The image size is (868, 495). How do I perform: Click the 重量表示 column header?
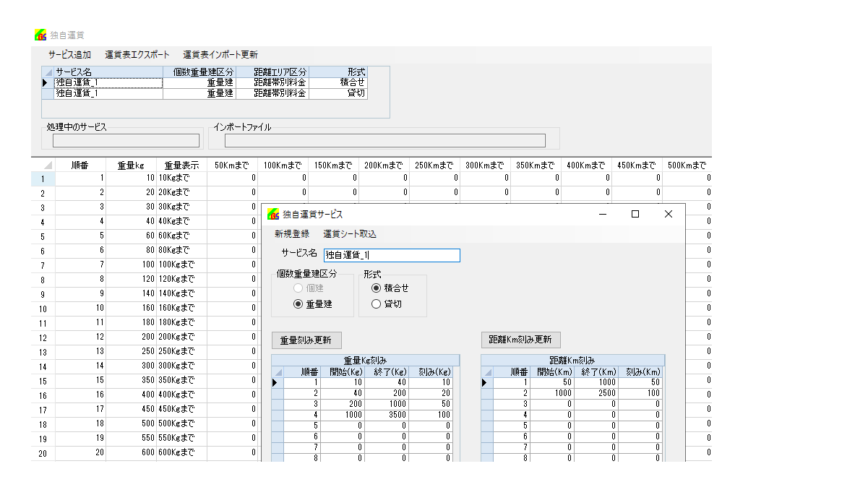[181, 165]
